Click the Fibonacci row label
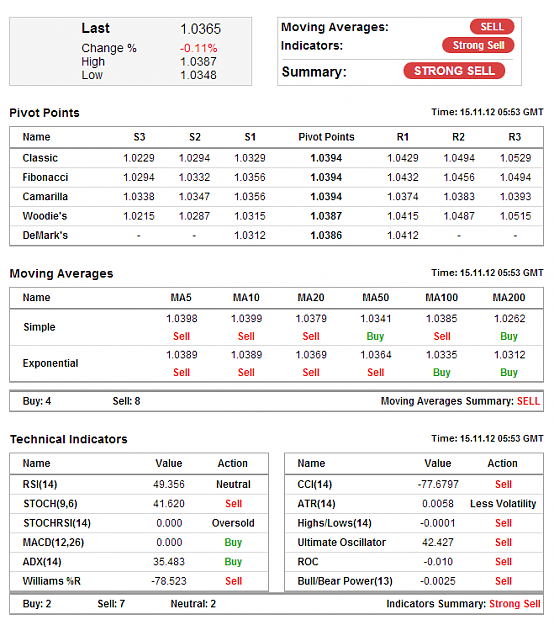The image size is (554, 625). tap(45, 177)
